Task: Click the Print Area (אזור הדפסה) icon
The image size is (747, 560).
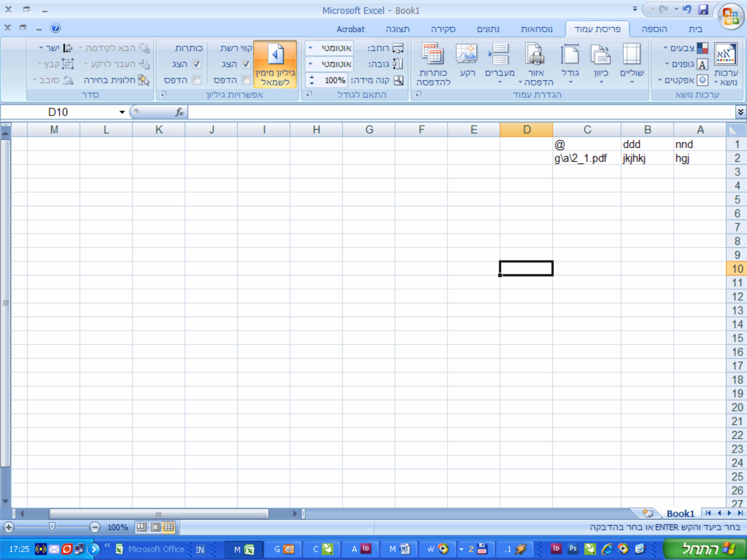Action: click(x=535, y=54)
